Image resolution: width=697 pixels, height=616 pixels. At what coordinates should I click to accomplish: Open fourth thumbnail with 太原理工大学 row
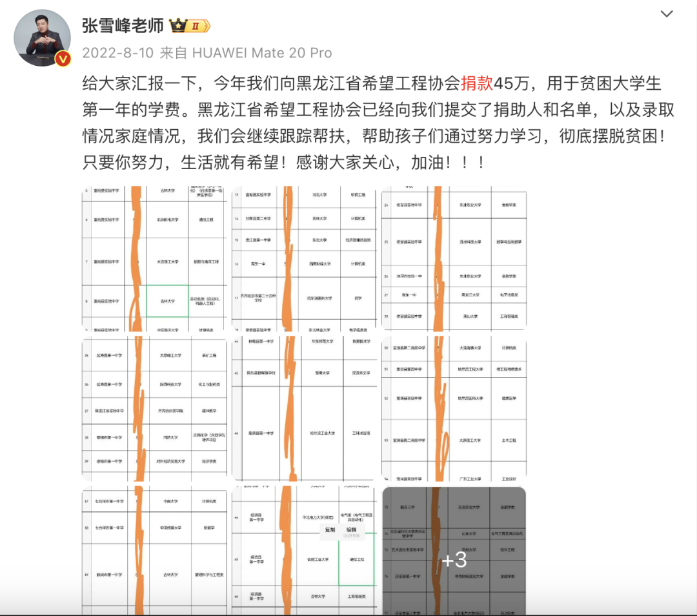(x=155, y=409)
